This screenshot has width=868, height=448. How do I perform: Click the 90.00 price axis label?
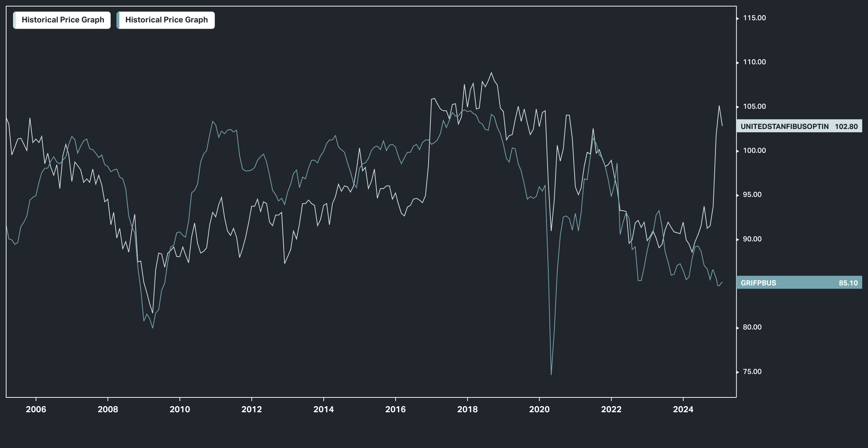pyautogui.click(x=752, y=239)
